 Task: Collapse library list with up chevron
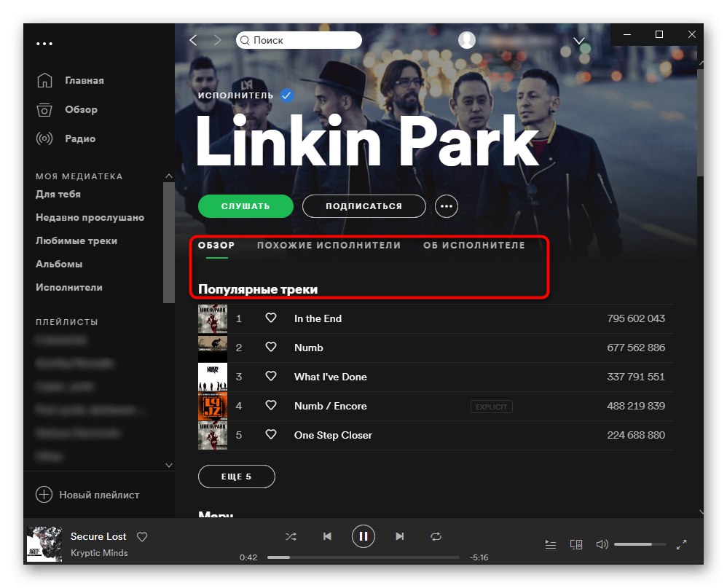click(169, 176)
